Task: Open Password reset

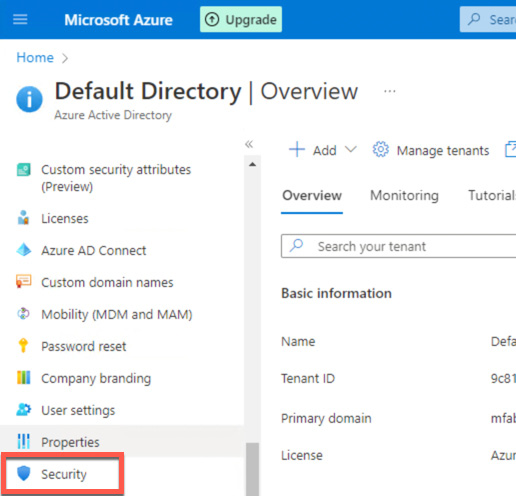Action: (84, 346)
